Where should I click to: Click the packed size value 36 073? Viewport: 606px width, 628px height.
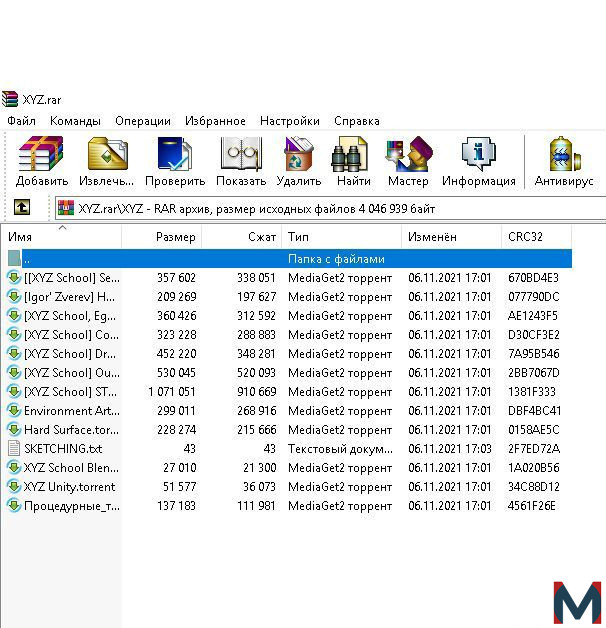tap(260, 487)
